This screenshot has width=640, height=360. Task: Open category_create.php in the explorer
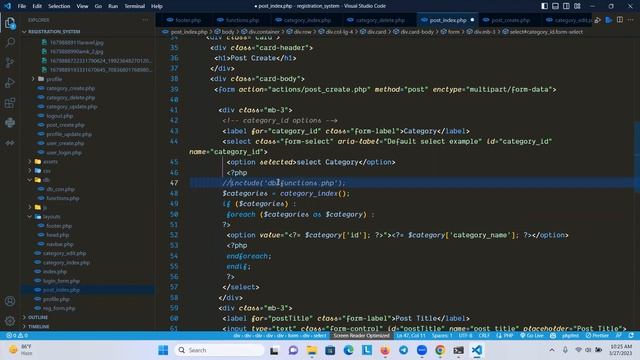(x=70, y=88)
